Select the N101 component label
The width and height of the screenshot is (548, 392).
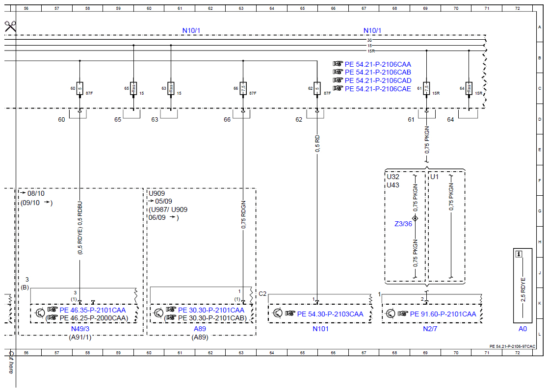click(x=320, y=329)
